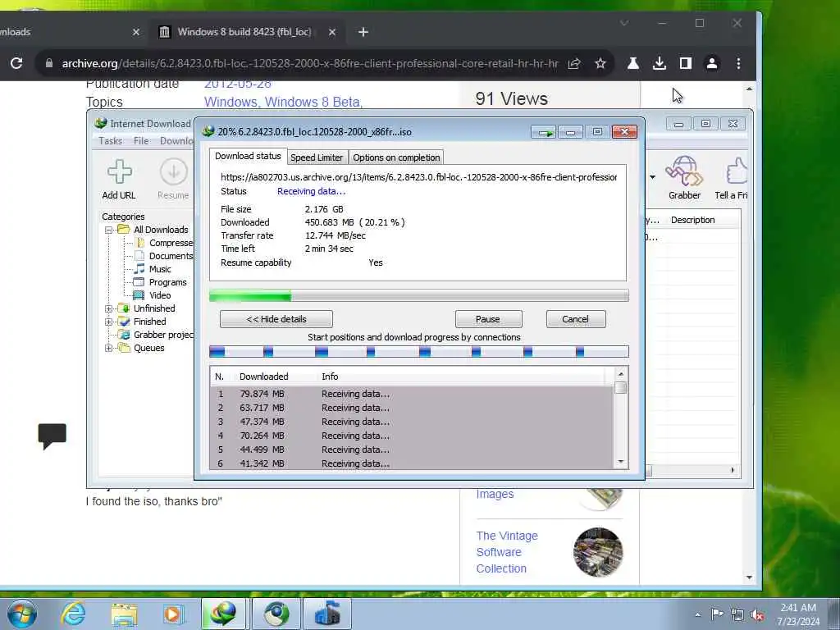The height and width of the screenshot is (630, 840).
Task: Open the Tasks menu in IDM
Action: tap(111, 141)
